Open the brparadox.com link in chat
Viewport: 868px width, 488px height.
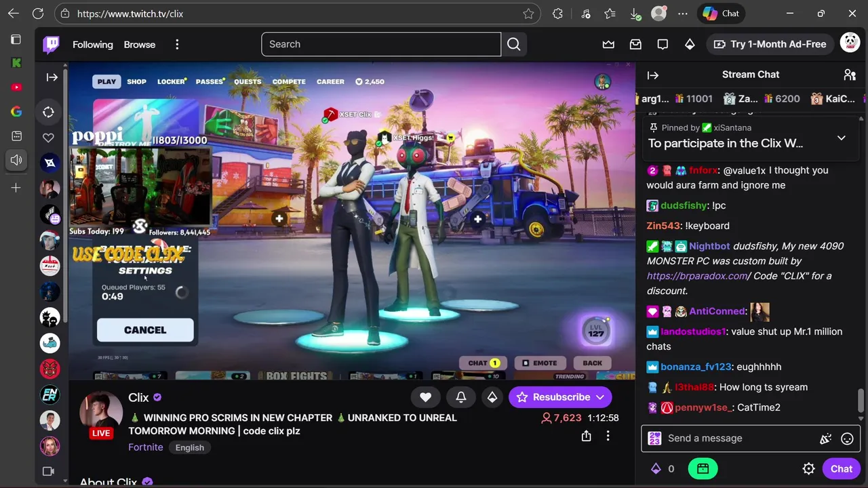click(698, 276)
